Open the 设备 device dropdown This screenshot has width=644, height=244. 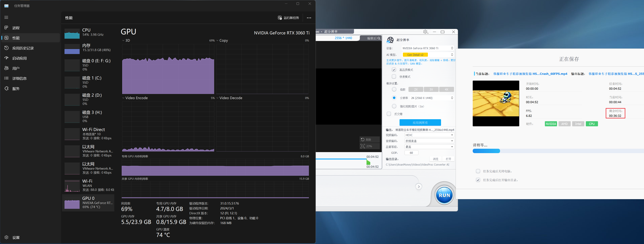(x=428, y=48)
